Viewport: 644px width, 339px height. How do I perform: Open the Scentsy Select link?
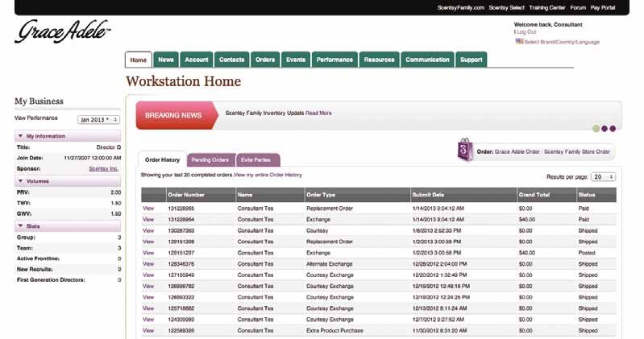tap(506, 8)
